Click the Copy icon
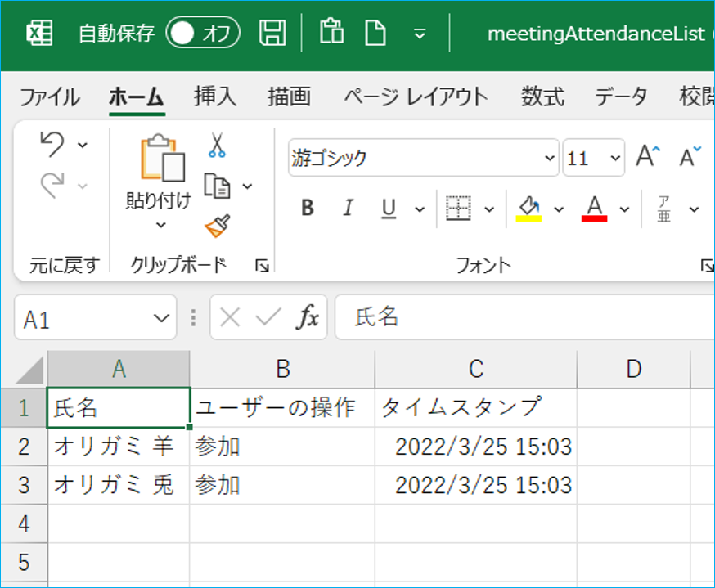Viewport: 715px width, 588px height. (x=217, y=186)
